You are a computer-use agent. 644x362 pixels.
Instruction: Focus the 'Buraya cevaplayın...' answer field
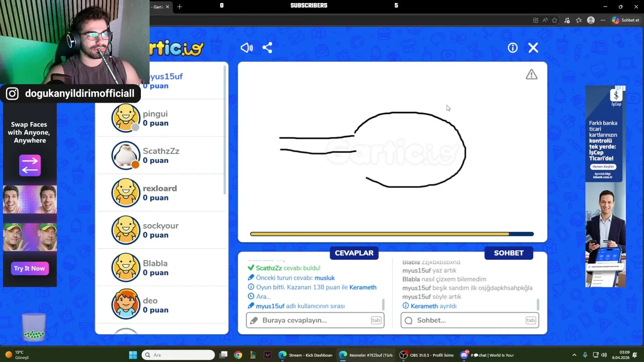(315, 320)
